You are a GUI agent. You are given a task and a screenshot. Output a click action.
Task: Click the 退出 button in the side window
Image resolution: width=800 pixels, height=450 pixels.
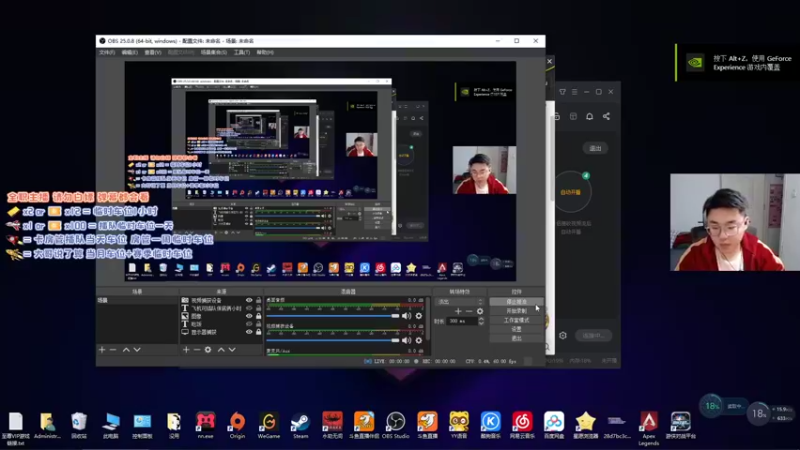click(x=595, y=148)
